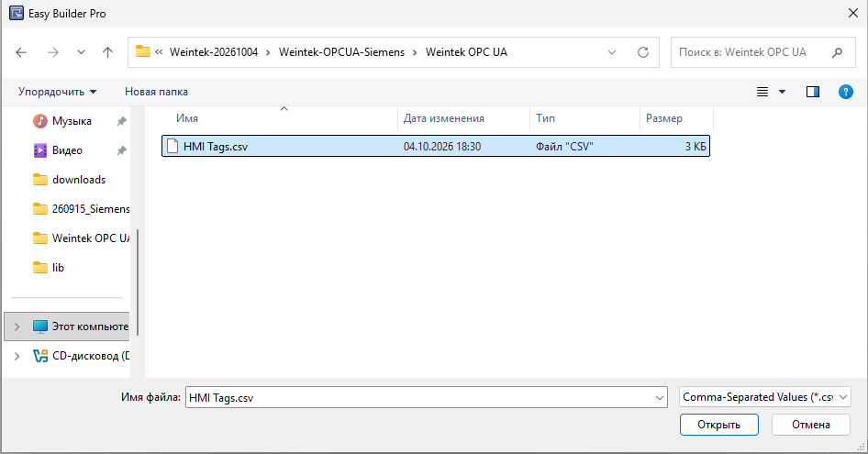Image resolution: width=868 pixels, height=454 pixels.
Task: Sort files by Размер column
Action: (x=663, y=118)
